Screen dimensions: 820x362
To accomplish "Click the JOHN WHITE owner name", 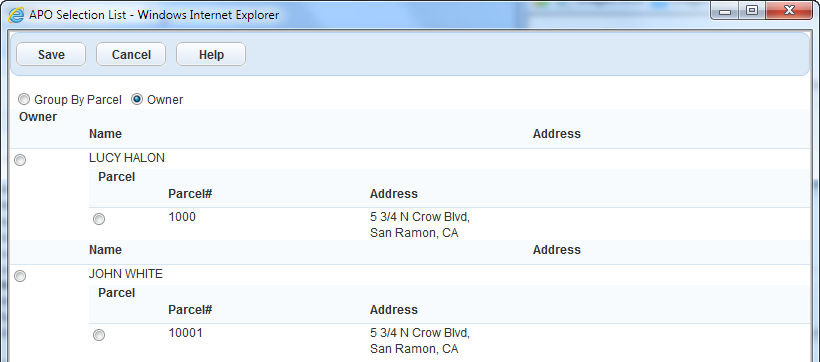I will 126,274.
